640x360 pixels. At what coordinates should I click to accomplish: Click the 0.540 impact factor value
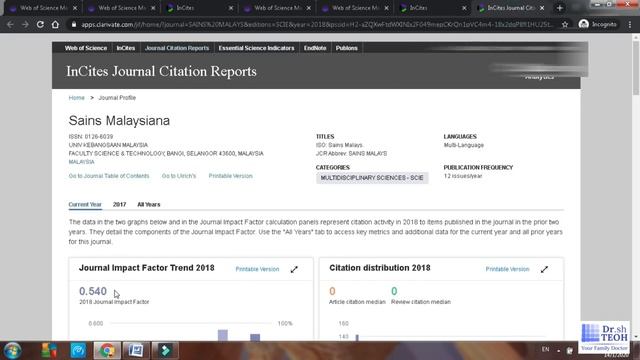click(x=93, y=291)
